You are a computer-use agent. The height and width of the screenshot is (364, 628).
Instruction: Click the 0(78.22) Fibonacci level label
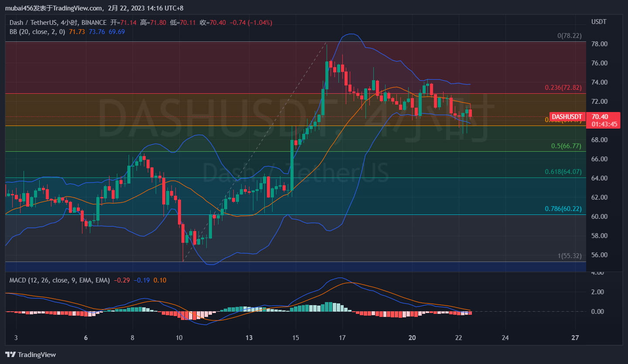click(x=569, y=36)
